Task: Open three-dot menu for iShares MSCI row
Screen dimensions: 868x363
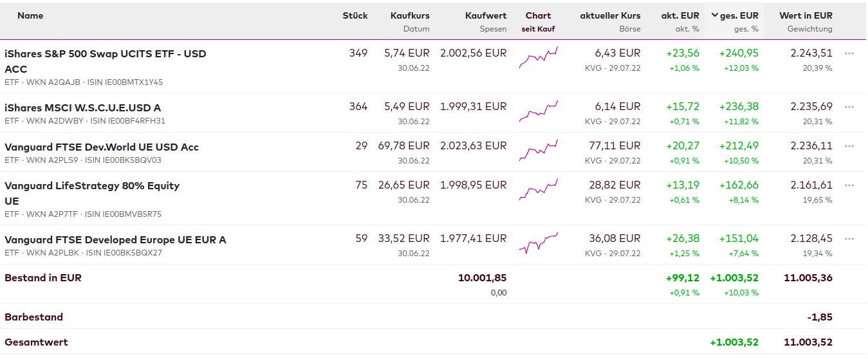Action: click(849, 107)
